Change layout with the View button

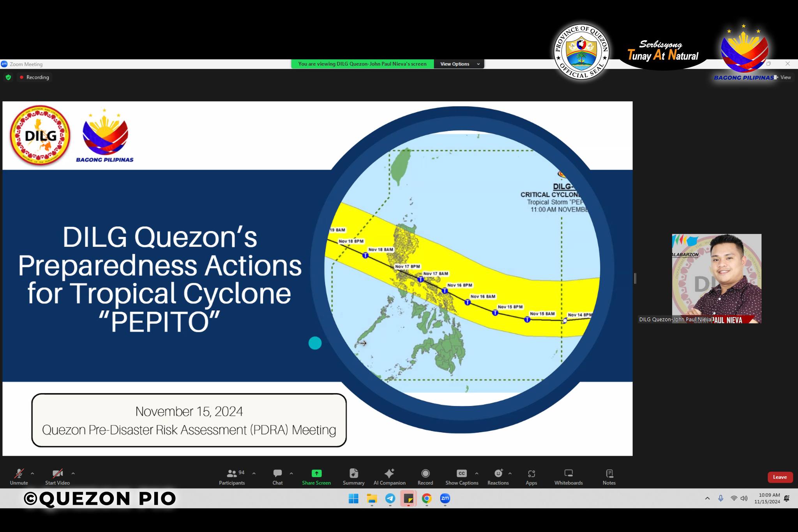[783, 77]
